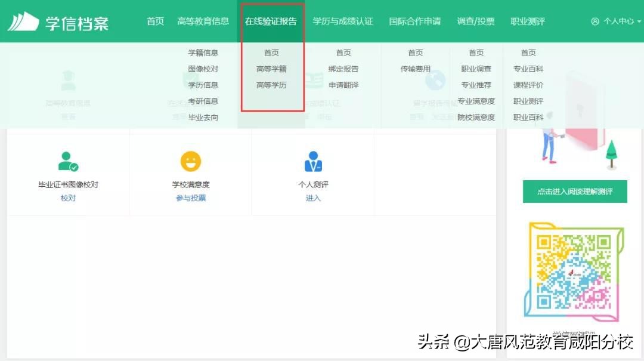
Task: Click the 职业调查 submenu entry
Action: [475, 69]
